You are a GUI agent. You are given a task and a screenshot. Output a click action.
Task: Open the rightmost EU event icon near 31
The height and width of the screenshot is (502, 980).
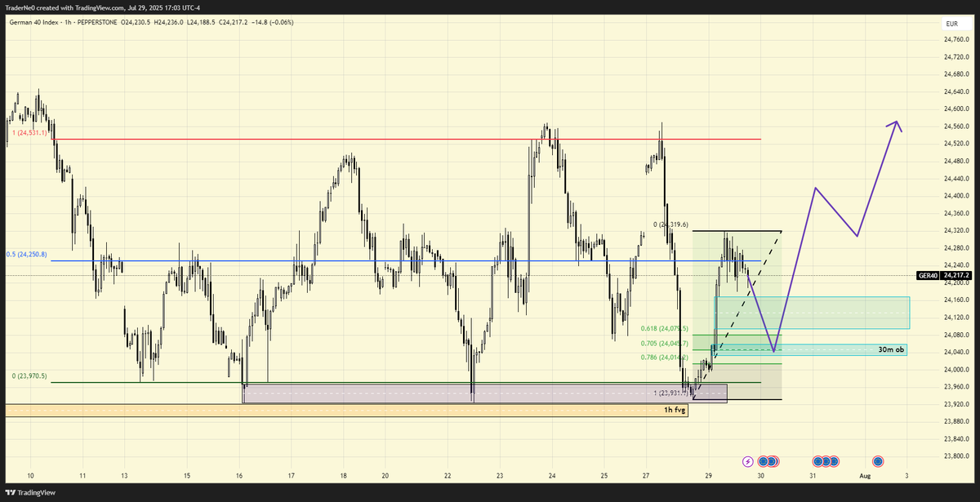point(835,461)
